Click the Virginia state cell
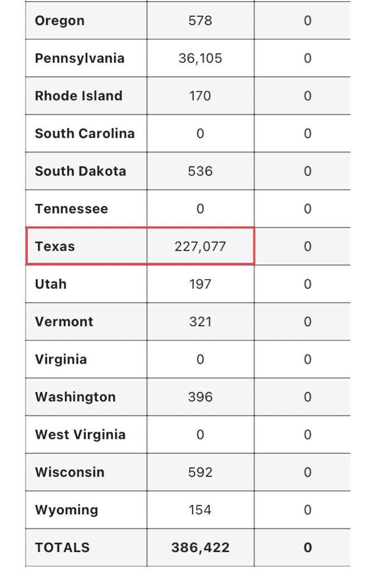 61,359
